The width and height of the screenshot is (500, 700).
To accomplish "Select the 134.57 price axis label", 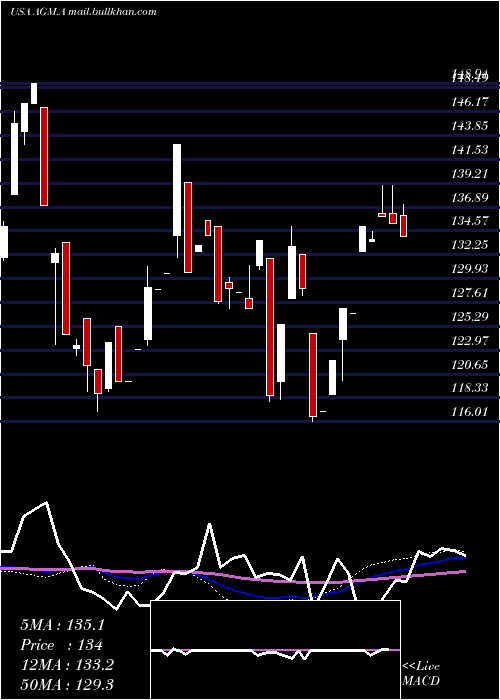I will coord(469,221).
